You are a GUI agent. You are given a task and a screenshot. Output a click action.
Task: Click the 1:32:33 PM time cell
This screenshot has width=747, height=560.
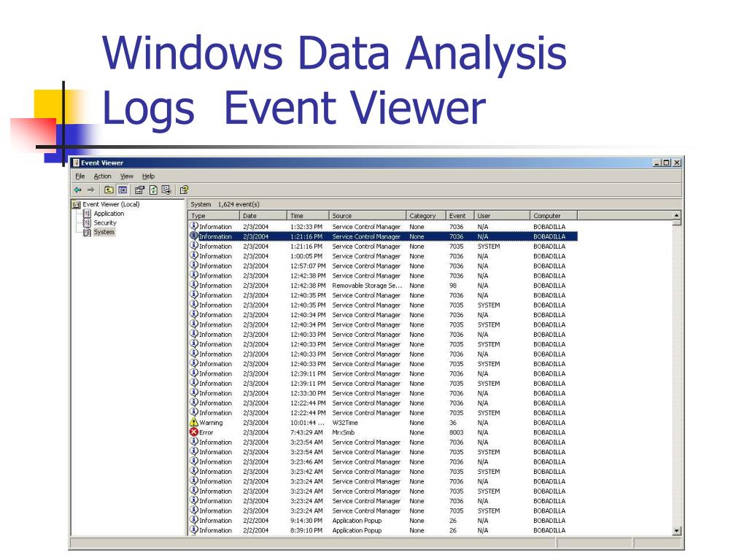click(x=306, y=227)
